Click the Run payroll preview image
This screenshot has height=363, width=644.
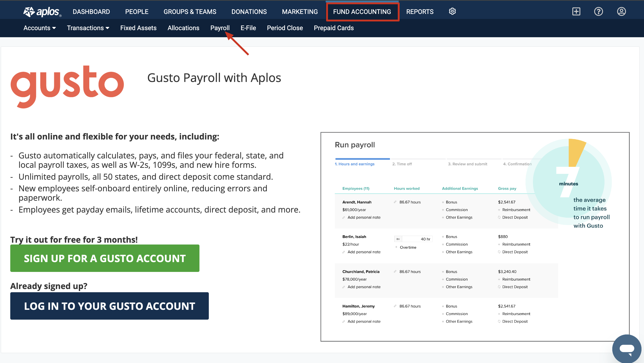475,237
